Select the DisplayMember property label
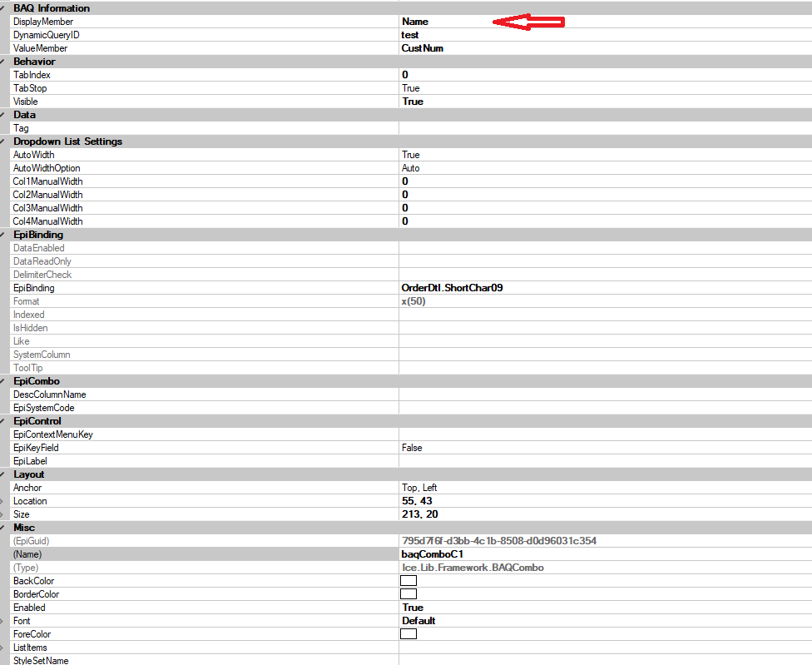 coord(43,22)
